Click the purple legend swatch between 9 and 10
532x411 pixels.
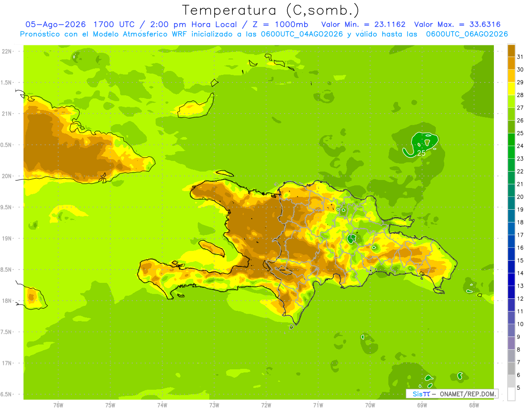tap(511, 330)
